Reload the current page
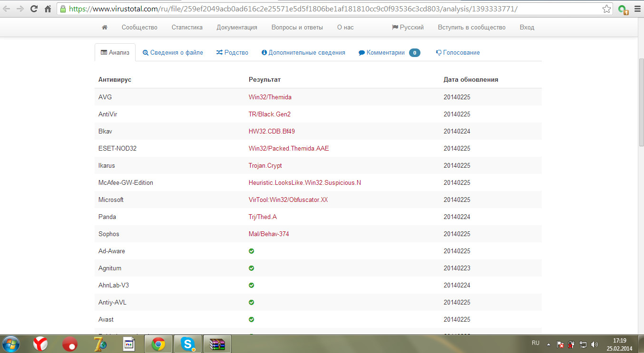The width and height of the screenshot is (644, 353). (x=34, y=9)
